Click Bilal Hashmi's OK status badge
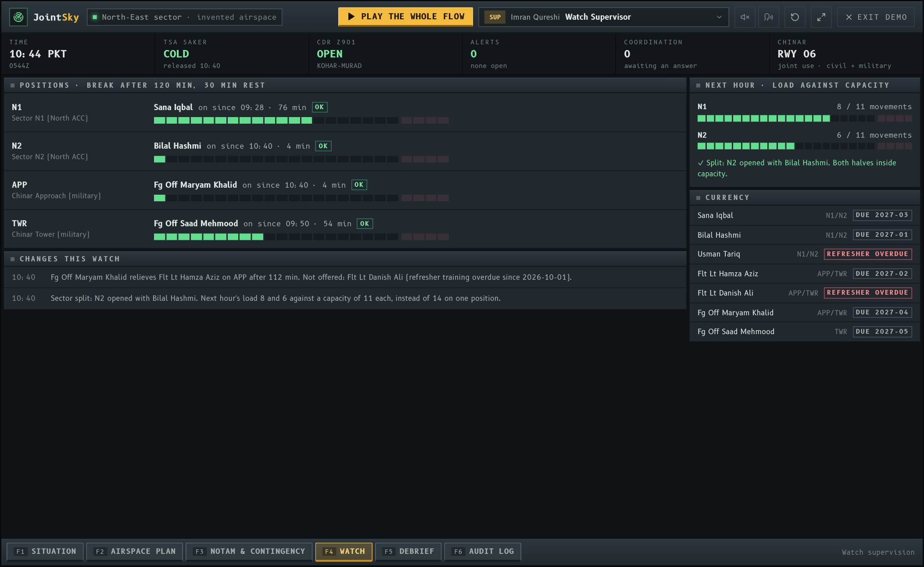The width and height of the screenshot is (924, 567). pyautogui.click(x=323, y=146)
